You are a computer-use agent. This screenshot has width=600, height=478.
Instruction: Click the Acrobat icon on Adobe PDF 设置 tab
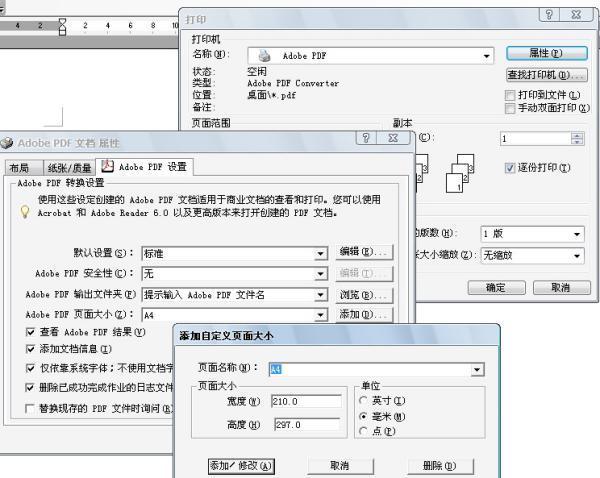108,166
